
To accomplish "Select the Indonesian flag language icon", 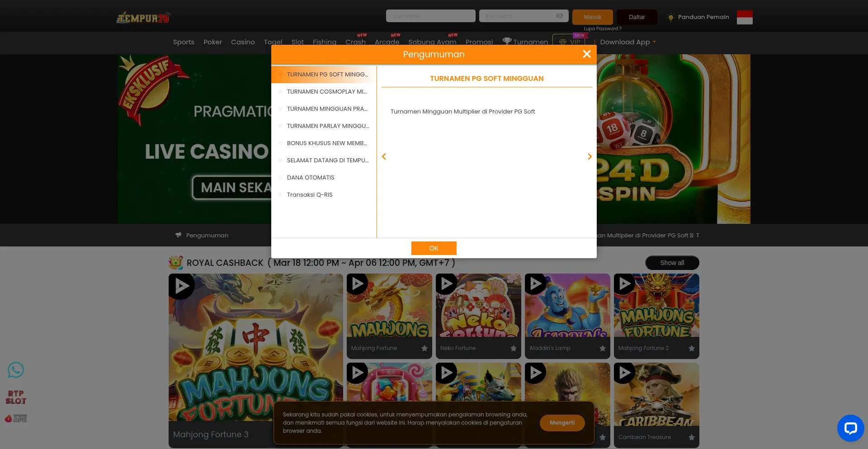I will point(745,17).
